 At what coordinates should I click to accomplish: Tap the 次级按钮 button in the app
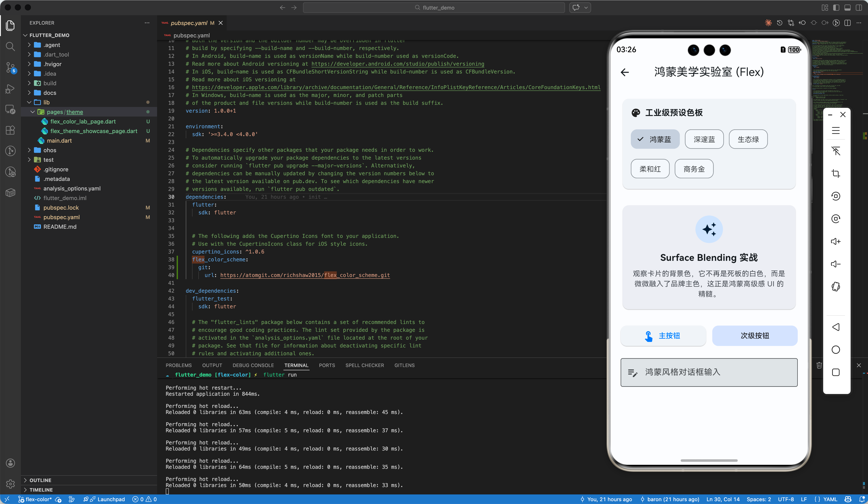[x=754, y=336]
